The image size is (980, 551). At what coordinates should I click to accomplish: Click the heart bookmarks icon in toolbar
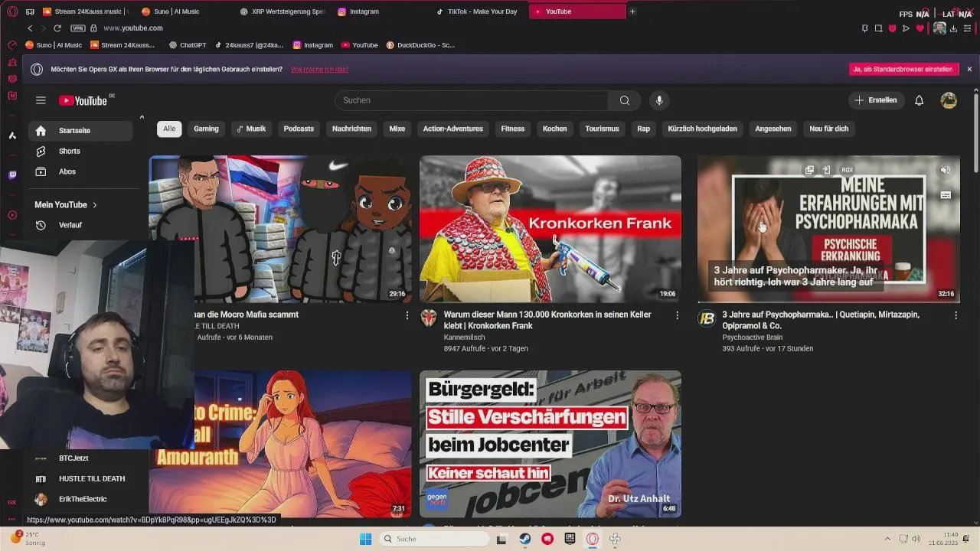[920, 28]
